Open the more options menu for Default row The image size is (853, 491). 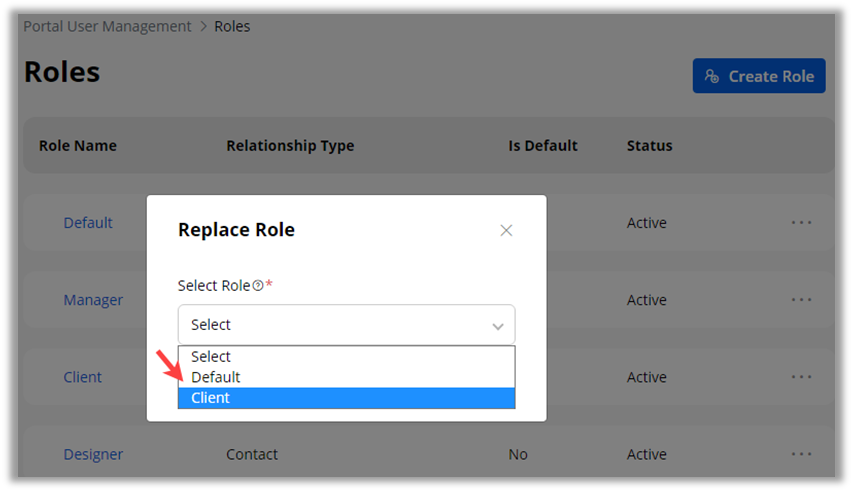click(801, 223)
